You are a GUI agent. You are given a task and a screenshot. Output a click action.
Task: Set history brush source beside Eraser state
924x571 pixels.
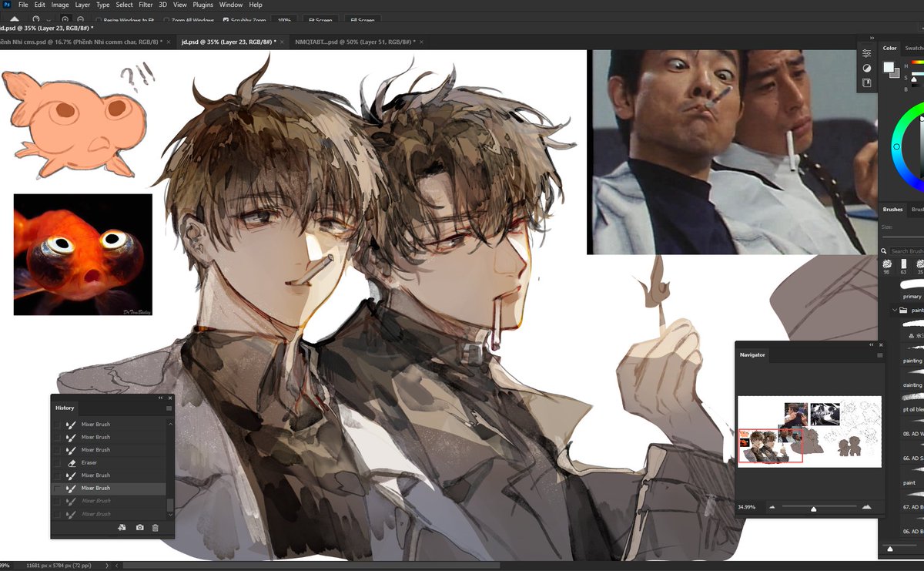point(57,462)
